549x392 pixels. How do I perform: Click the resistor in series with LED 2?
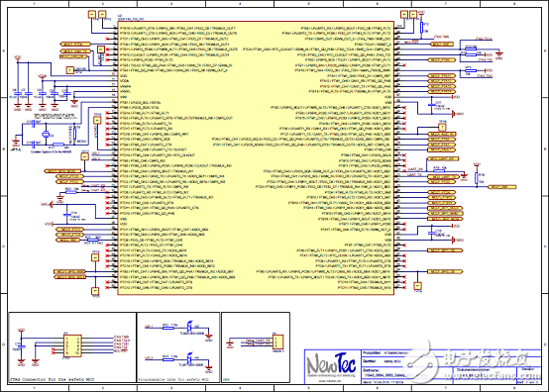[168, 359]
